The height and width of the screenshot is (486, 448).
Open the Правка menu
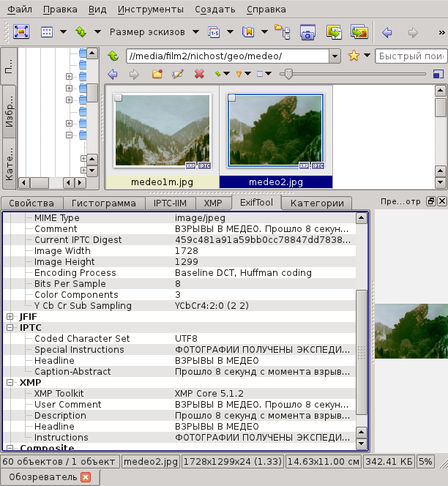(x=60, y=10)
